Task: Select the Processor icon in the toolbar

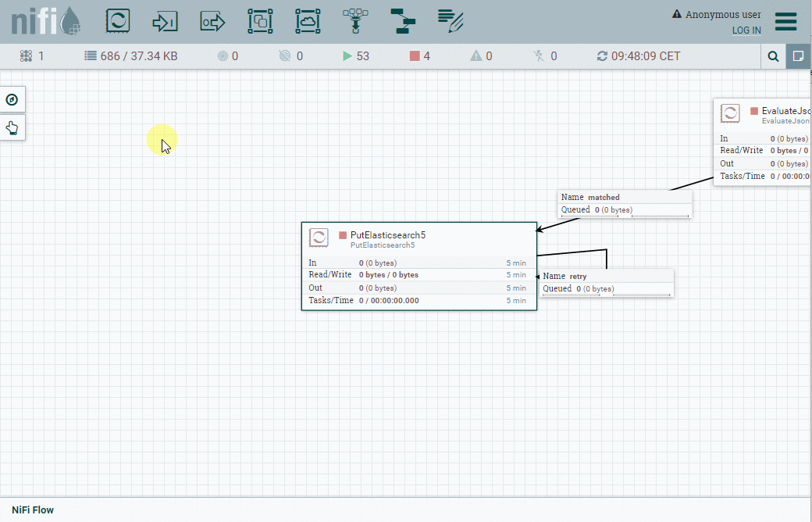Action: [117, 21]
